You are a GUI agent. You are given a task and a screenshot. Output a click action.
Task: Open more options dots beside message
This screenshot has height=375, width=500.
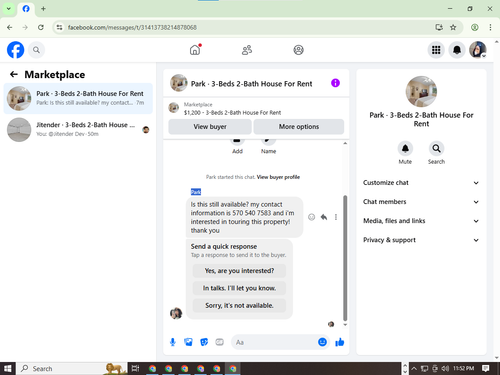point(336,217)
